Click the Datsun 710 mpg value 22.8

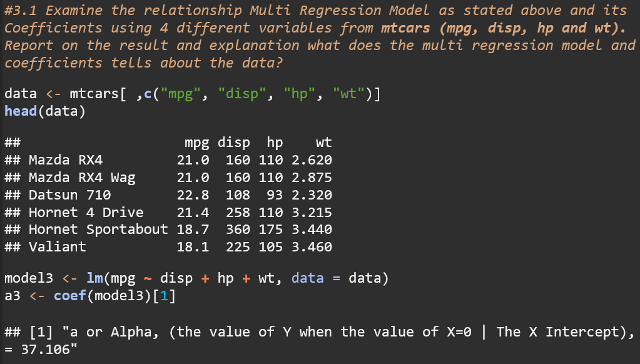pyautogui.click(x=193, y=195)
